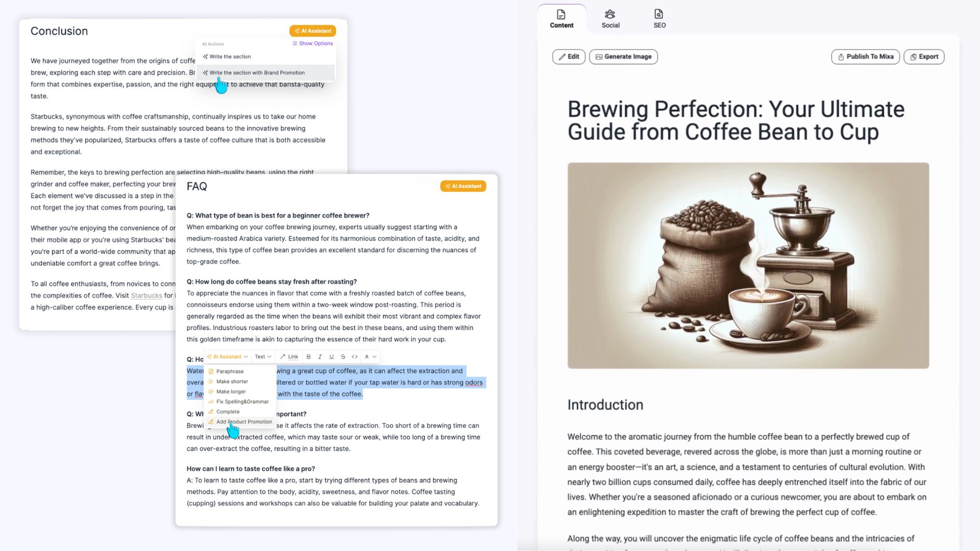Open the SEO tab
The width and height of the screenshot is (980, 551).
[659, 19]
